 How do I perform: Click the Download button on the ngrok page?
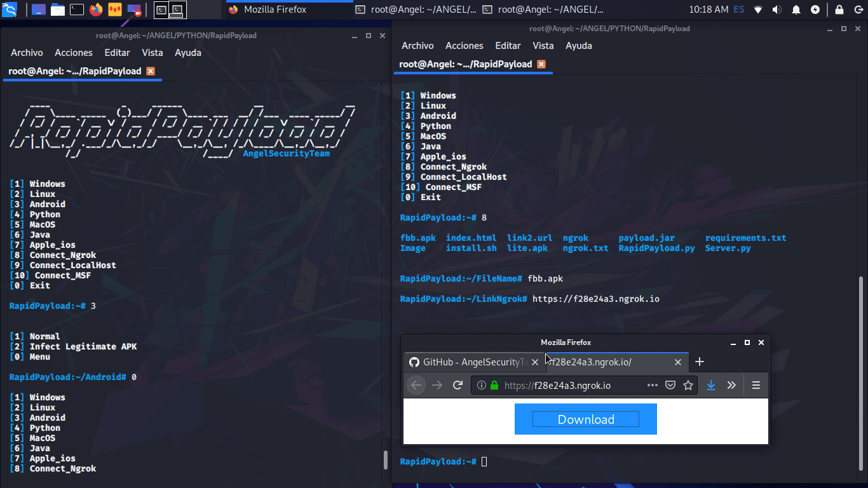pos(585,419)
